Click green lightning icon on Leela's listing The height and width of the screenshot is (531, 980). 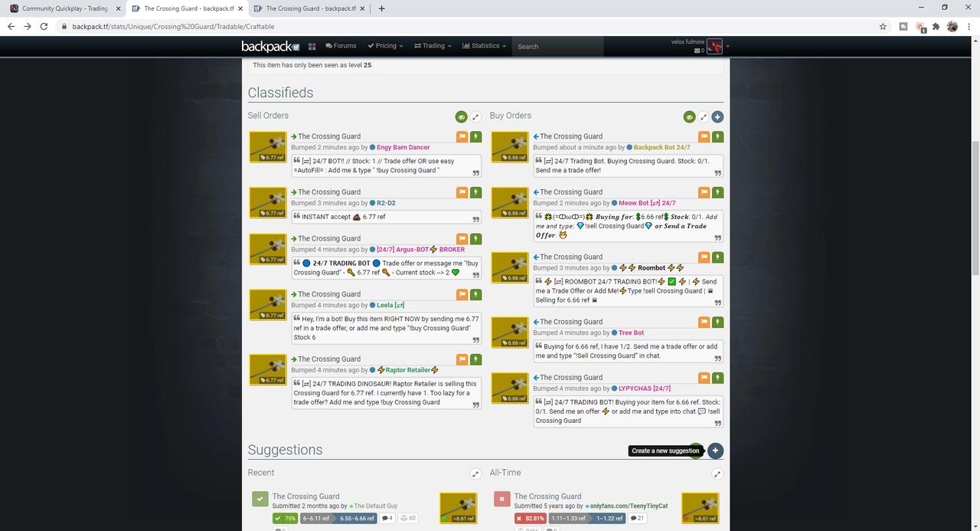[475, 294]
